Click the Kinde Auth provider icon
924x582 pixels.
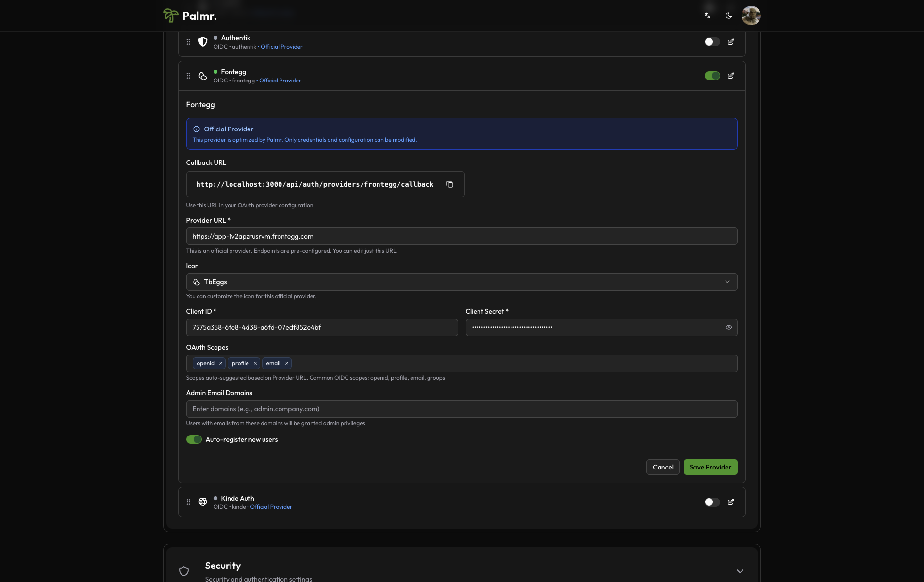pyautogui.click(x=203, y=502)
